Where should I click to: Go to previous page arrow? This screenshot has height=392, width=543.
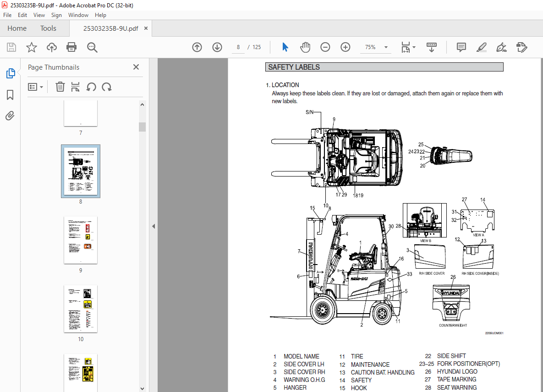point(197,47)
